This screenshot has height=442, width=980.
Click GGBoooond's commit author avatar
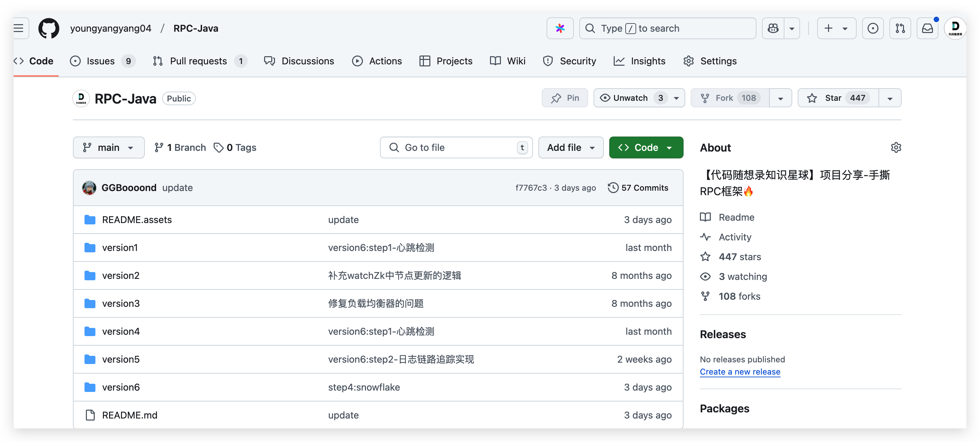point(89,188)
